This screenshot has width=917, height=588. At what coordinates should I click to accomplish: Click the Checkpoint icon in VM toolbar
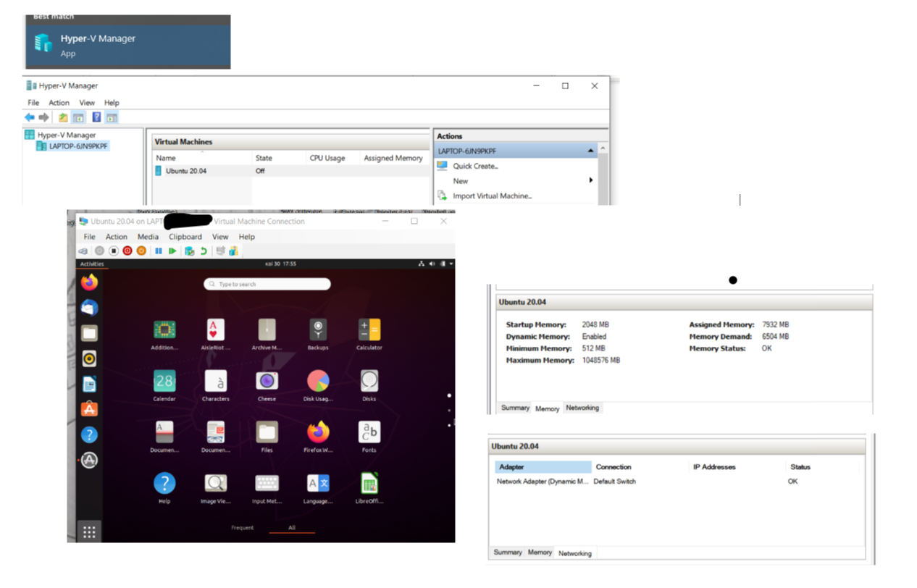(189, 251)
